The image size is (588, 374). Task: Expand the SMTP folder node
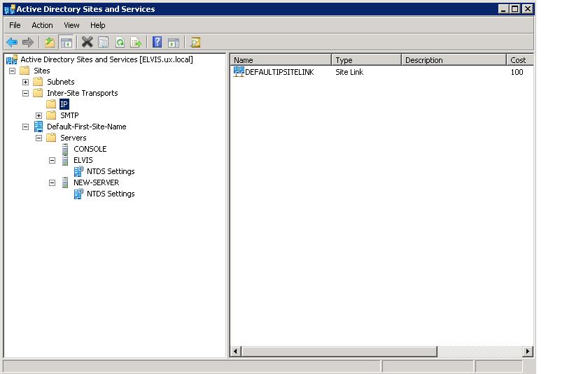pos(39,115)
